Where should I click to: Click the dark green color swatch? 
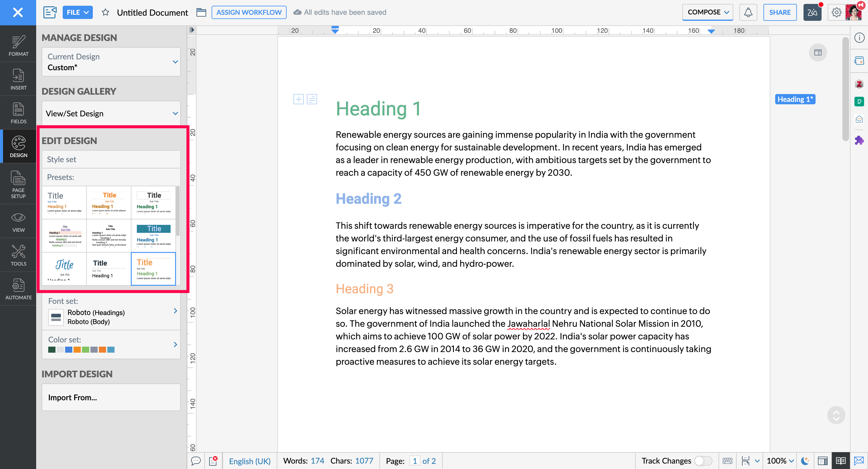52,350
